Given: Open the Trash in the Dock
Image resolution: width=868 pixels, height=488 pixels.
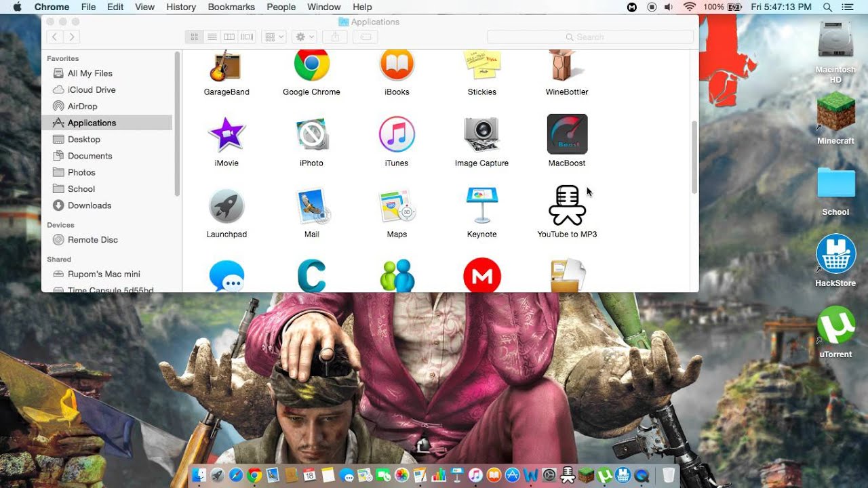Looking at the screenshot, I should pos(669,475).
